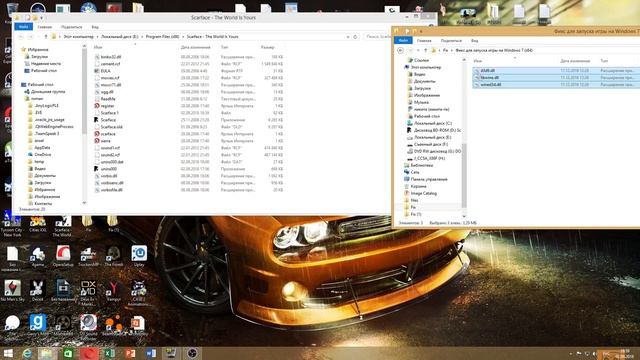
Task: Click Этот компьютер breadcrumb in Scarface window
Action: pyautogui.click(x=78, y=37)
